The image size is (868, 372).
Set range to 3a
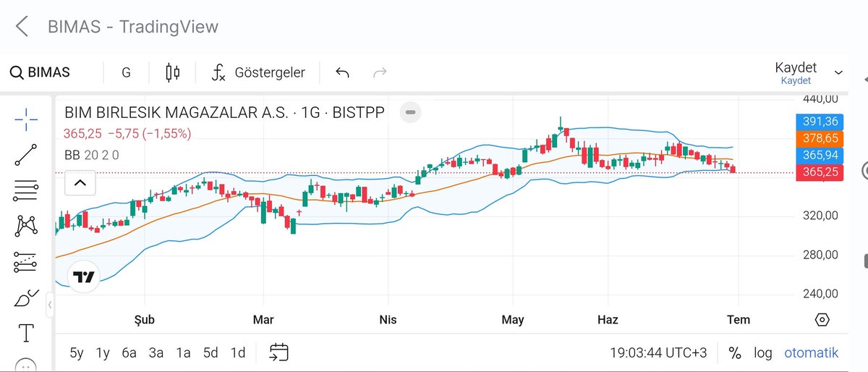pos(156,353)
